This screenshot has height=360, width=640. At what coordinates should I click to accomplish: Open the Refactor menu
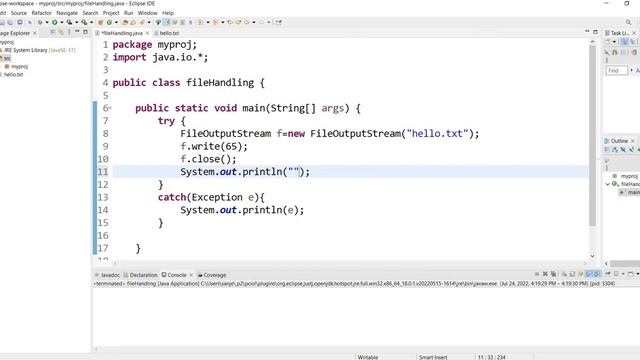42,13
